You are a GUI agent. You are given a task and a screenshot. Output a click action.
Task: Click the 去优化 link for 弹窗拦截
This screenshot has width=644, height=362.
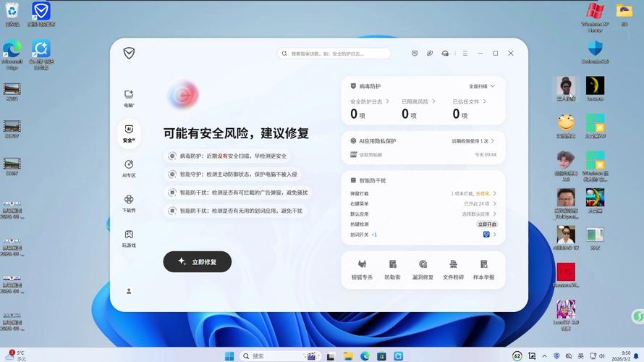483,193
